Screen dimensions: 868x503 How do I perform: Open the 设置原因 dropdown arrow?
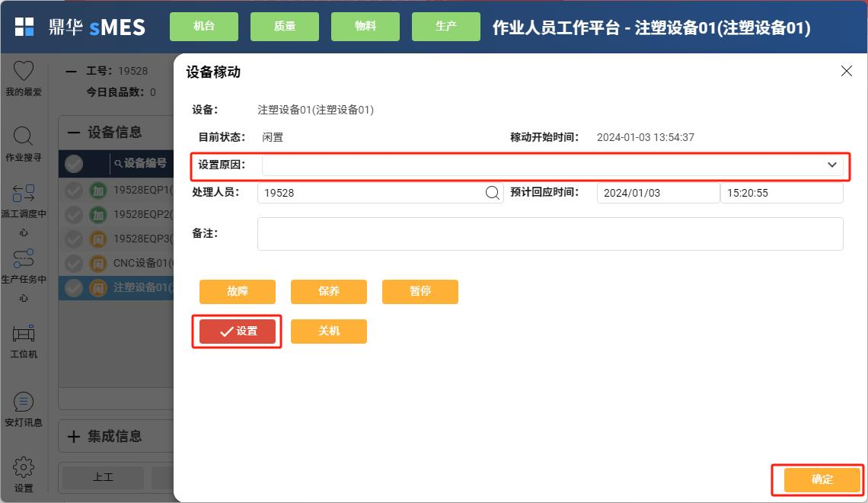tap(831, 165)
